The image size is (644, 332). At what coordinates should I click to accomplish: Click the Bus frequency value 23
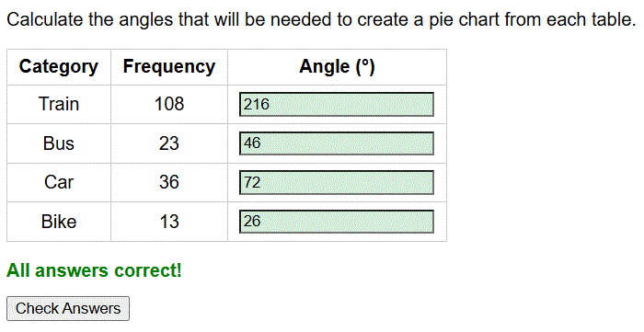pyautogui.click(x=169, y=143)
